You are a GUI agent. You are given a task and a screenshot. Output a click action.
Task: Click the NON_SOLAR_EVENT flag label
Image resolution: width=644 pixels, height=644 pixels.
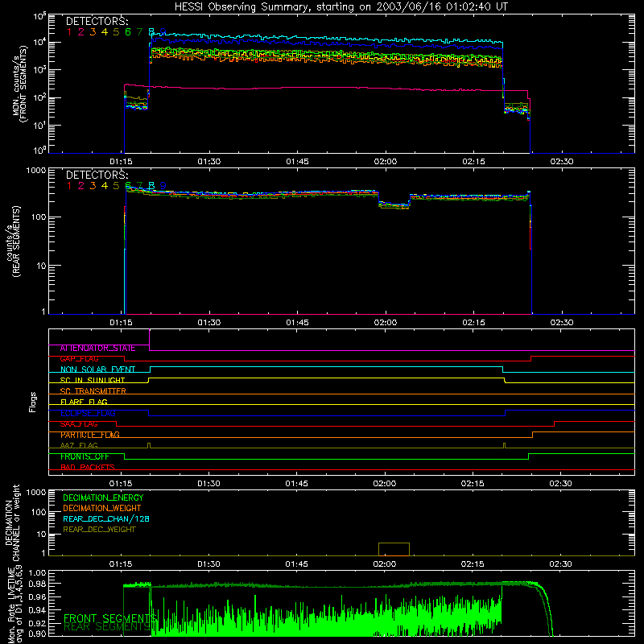click(97, 369)
